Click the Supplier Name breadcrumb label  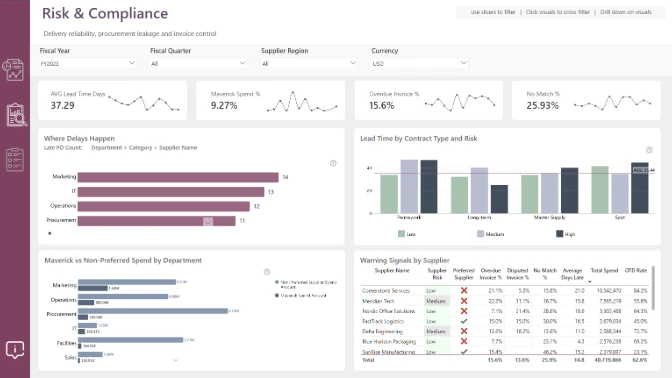tap(178, 147)
